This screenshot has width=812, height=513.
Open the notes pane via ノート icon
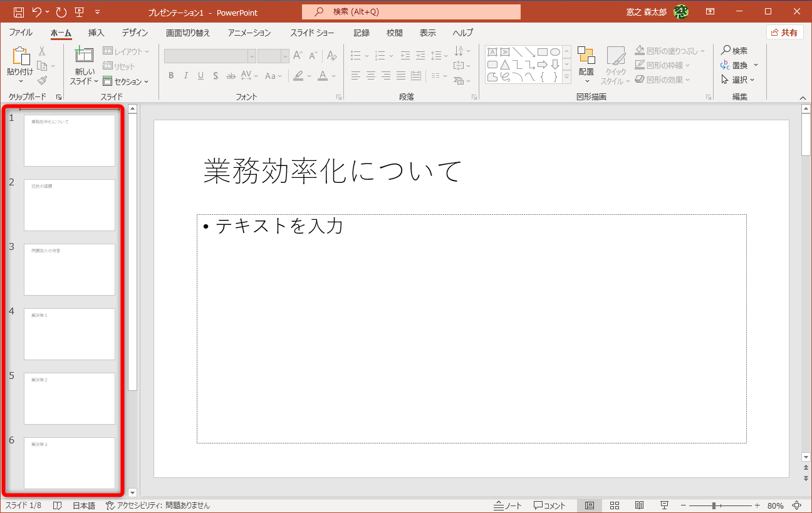507,505
